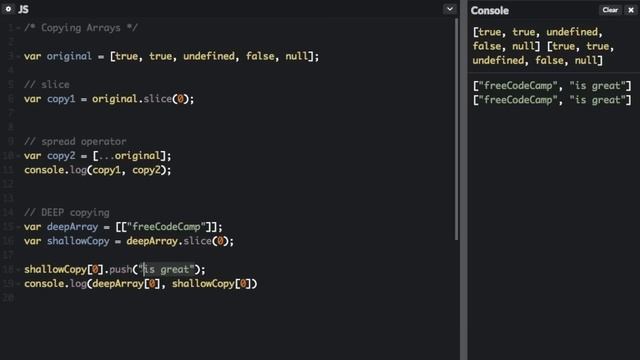This screenshot has height=360, width=640.
Task: Click console output line "undefined, false, null]"
Action: (x=537, y=61)
